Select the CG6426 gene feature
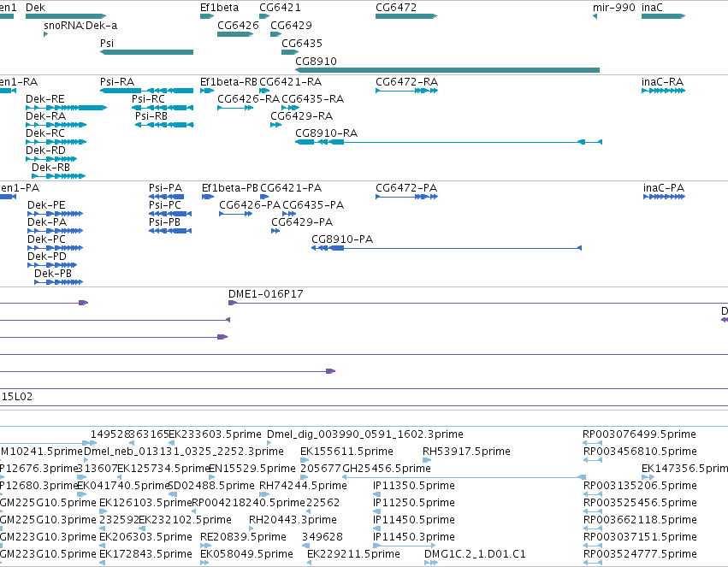Viewport: 728px width, 567px height. tap(235, 34)
